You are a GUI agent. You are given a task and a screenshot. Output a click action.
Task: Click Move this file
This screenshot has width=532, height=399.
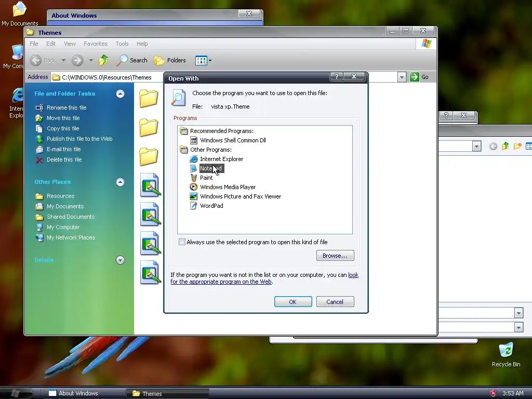pos(63,118)
